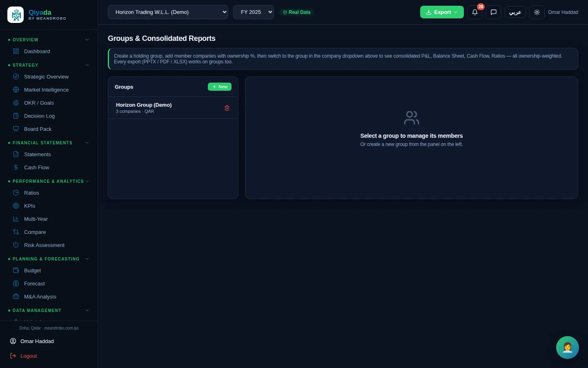588x368 pixels.
Task: Delete Horizon Group (Demo) with trash icon
Action: [x=227, y=108]
